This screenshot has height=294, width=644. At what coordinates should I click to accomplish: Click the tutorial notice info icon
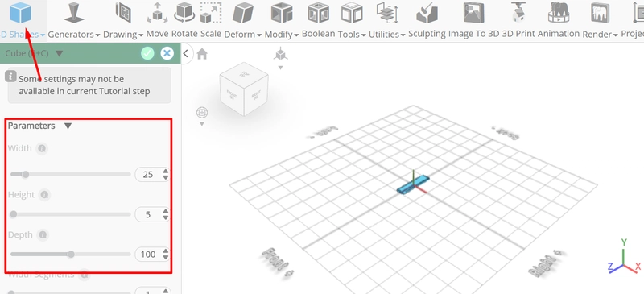10,76
